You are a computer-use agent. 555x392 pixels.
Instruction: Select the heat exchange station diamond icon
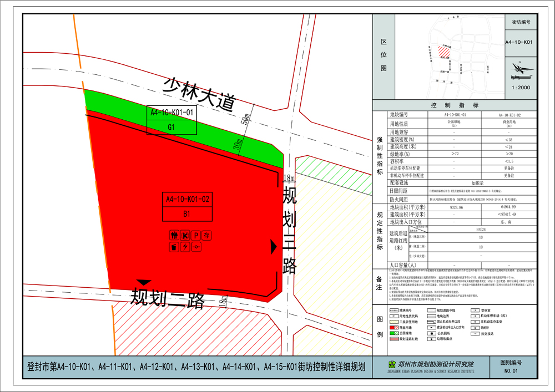[196, 246]
